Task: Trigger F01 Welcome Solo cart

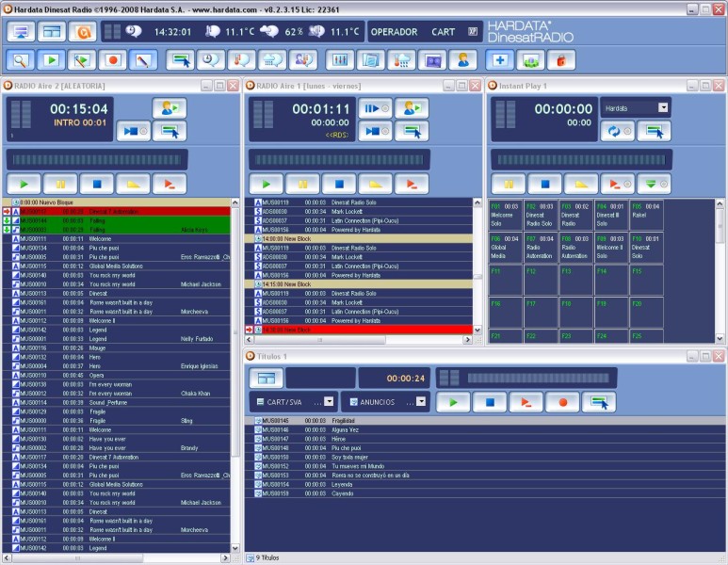Action: 505,215
